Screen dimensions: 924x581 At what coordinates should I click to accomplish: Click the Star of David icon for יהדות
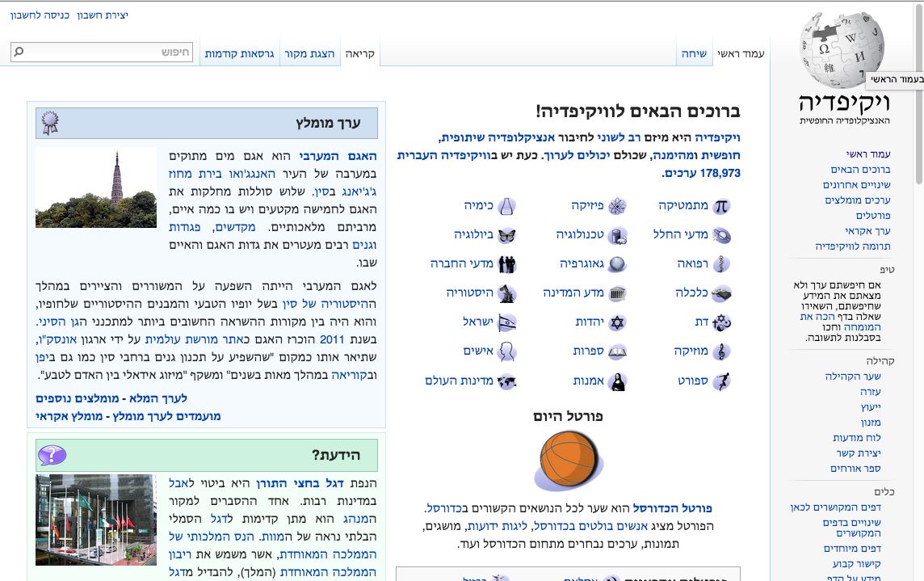coord(618,322)
